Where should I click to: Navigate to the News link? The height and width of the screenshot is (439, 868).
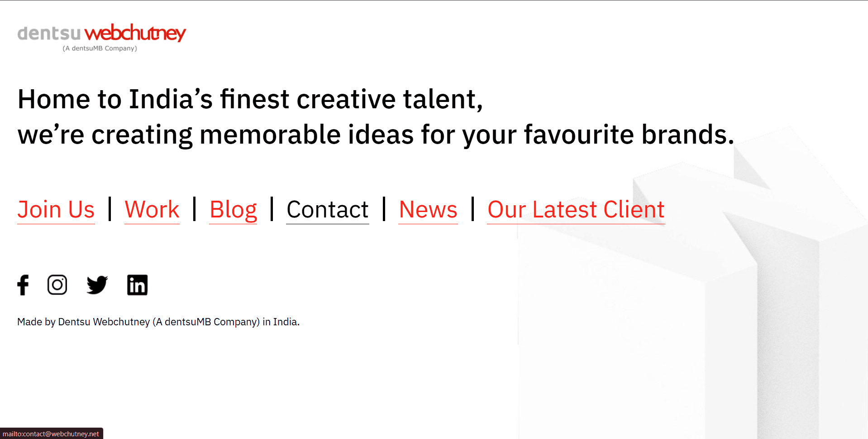tap(428, 210)
